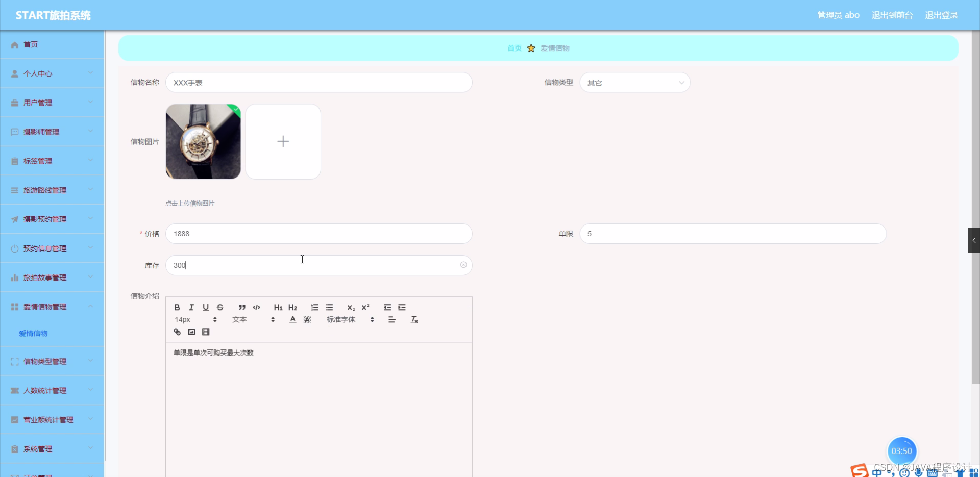Select 首页 in the sidebar menu

click(30, 44)
